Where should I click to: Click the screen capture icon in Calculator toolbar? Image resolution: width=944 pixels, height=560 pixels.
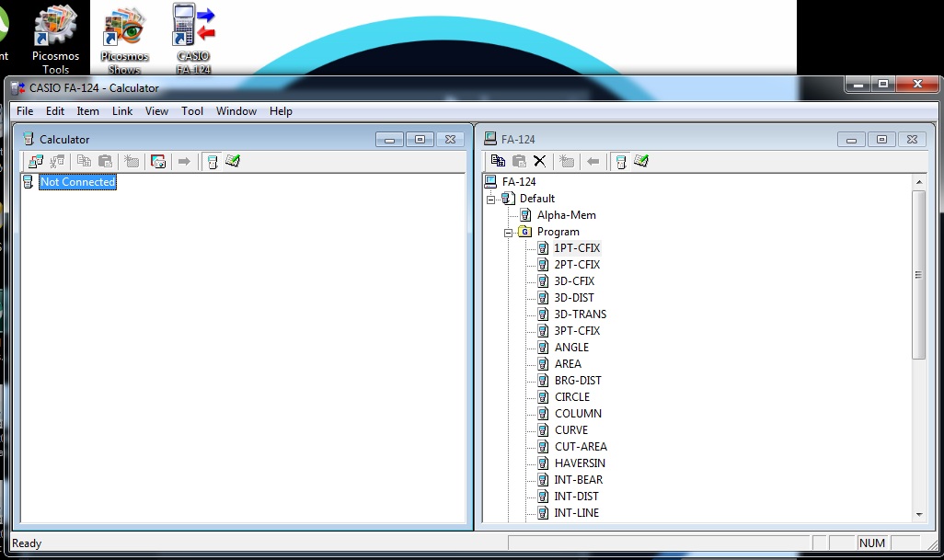tap(157, 161)
